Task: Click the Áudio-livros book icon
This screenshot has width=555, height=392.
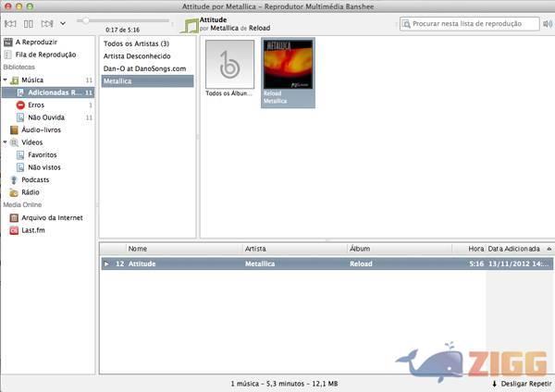Action: [x=14, y=129]
